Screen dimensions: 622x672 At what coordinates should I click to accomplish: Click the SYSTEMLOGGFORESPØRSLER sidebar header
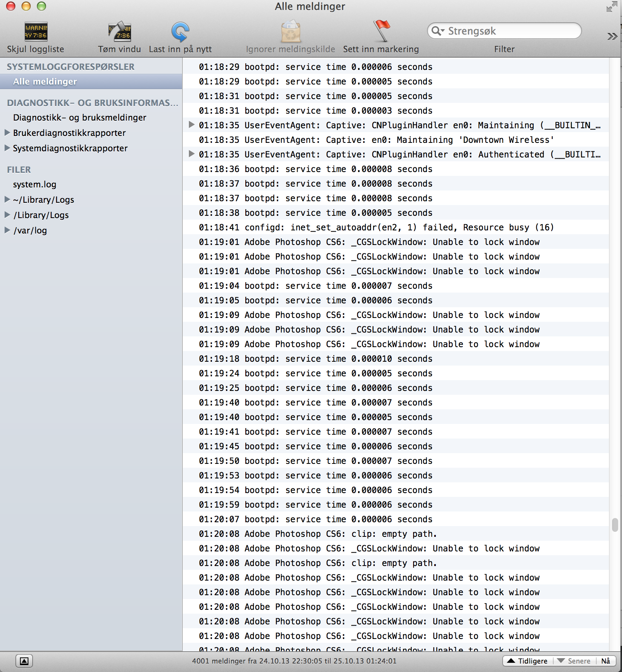coord(71,67)
